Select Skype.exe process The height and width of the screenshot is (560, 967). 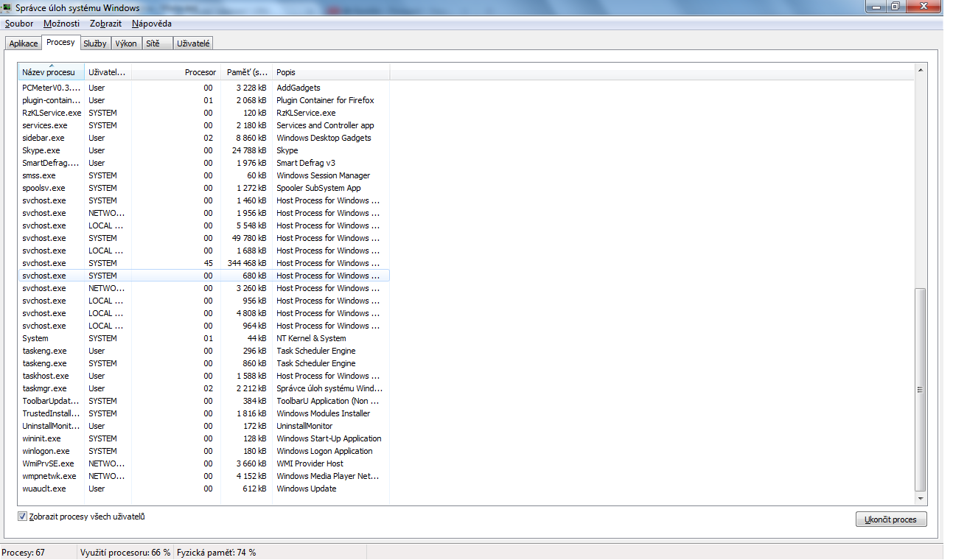click(x=203, y=150)
